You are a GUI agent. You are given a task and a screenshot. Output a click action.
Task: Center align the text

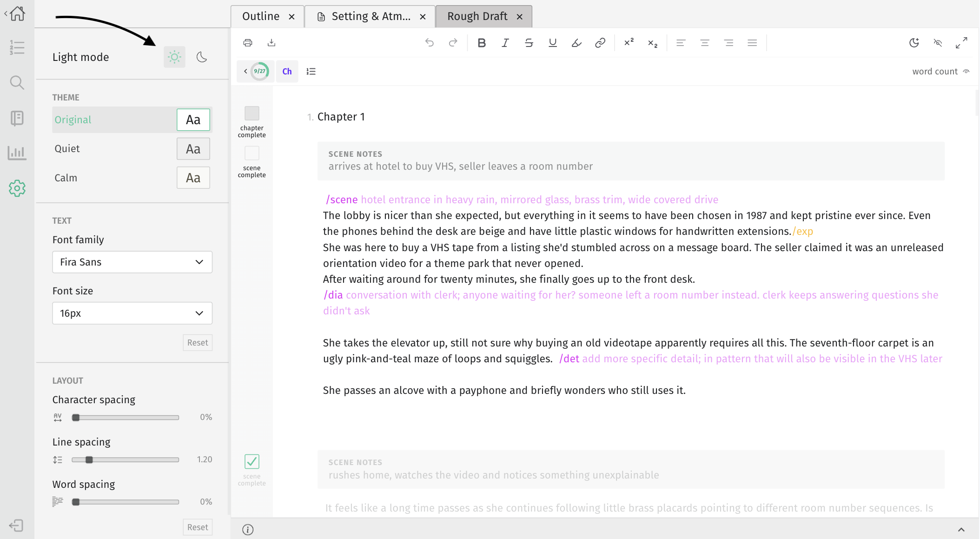705,43
